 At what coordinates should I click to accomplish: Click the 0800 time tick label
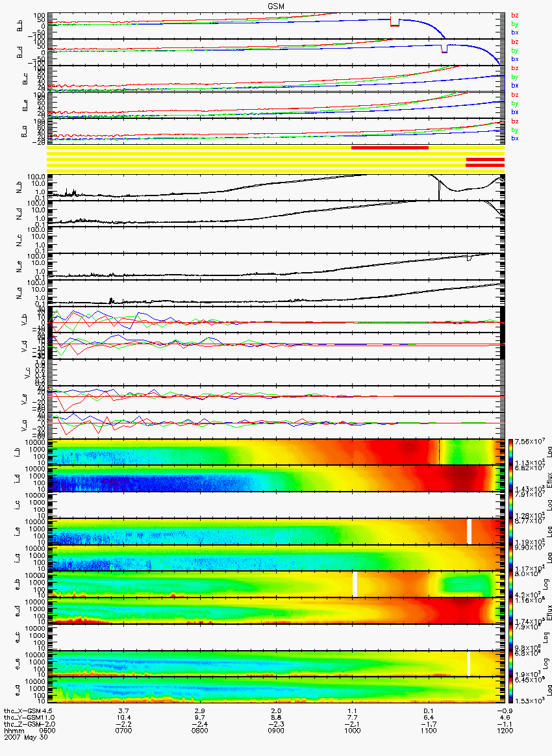200,731
